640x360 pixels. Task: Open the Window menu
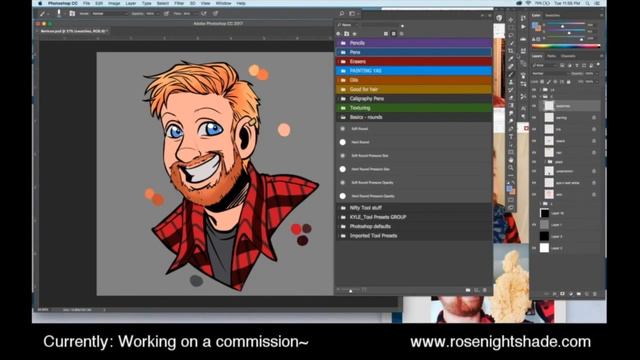coord(223,3)
